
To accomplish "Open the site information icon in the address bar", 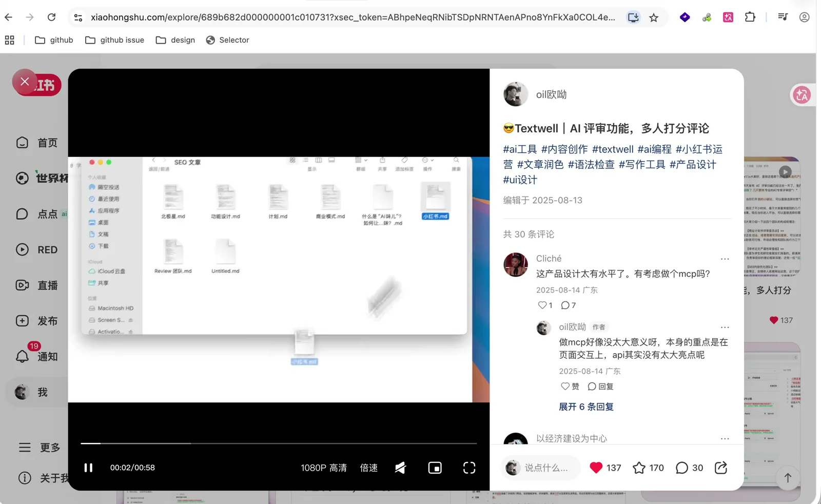I will (78, 17).
